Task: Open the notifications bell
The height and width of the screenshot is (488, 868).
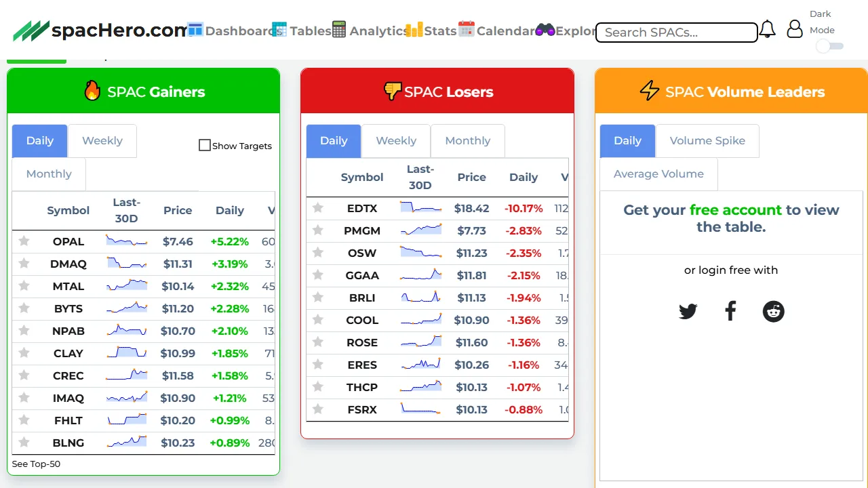Action: point(767,29)
